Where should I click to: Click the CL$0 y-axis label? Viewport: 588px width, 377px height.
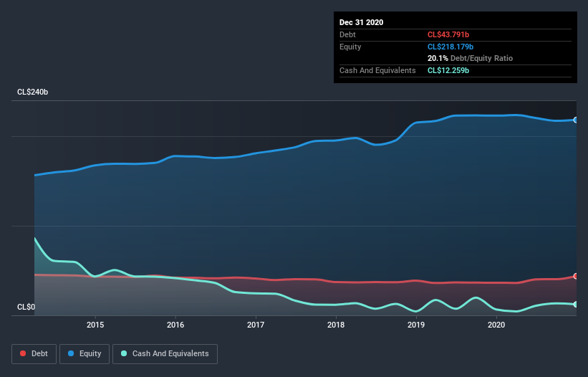26,307
